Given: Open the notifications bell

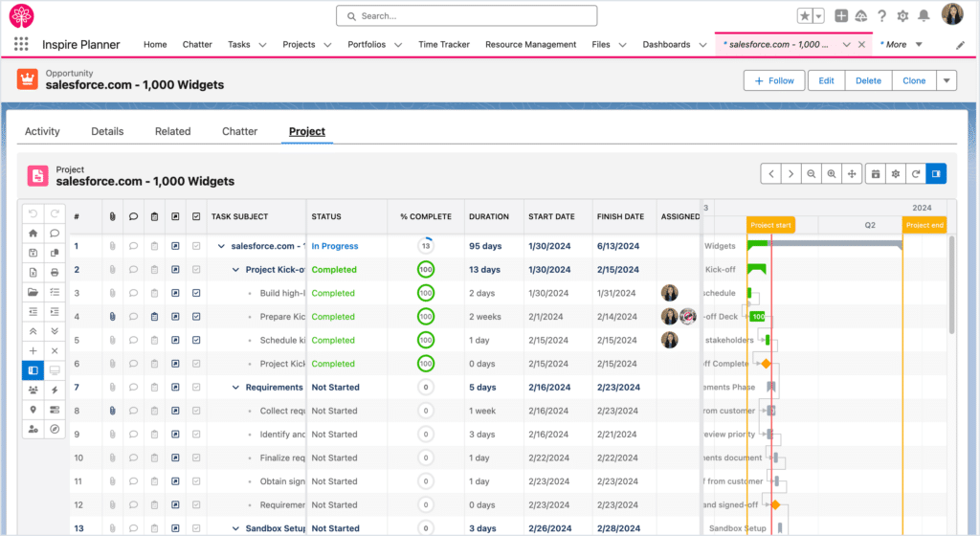Looking at the screenshot, I should (x=924, y=15).
